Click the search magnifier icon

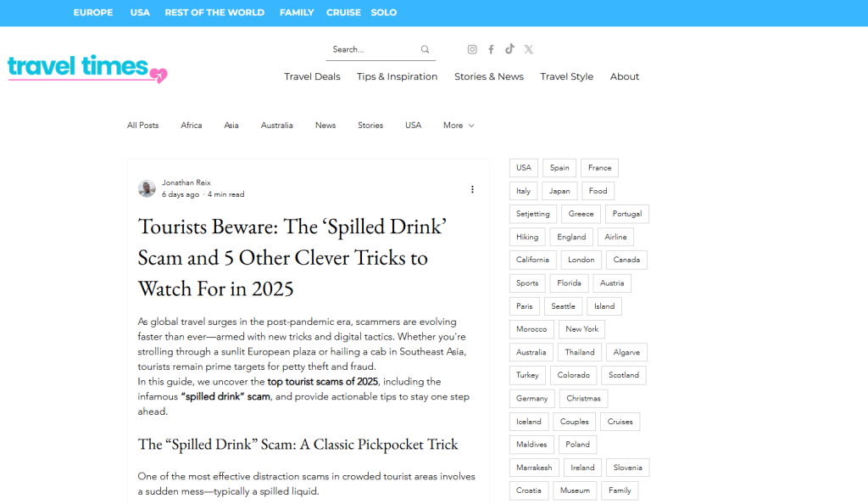point(426,49)
